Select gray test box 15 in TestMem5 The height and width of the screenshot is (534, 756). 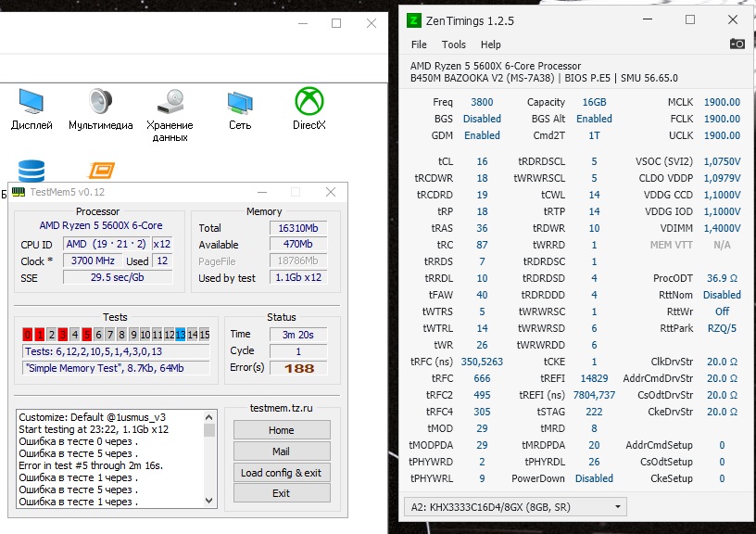pos(205,335)
